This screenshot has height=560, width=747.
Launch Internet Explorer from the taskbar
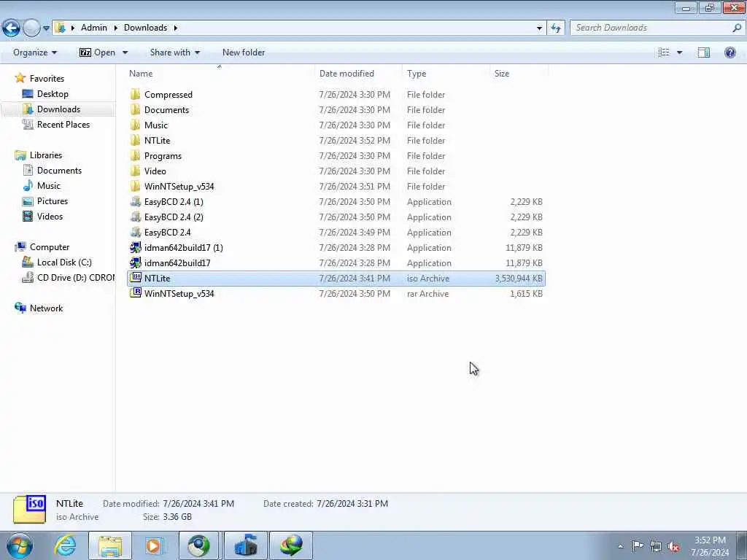(x=65, y=545)
